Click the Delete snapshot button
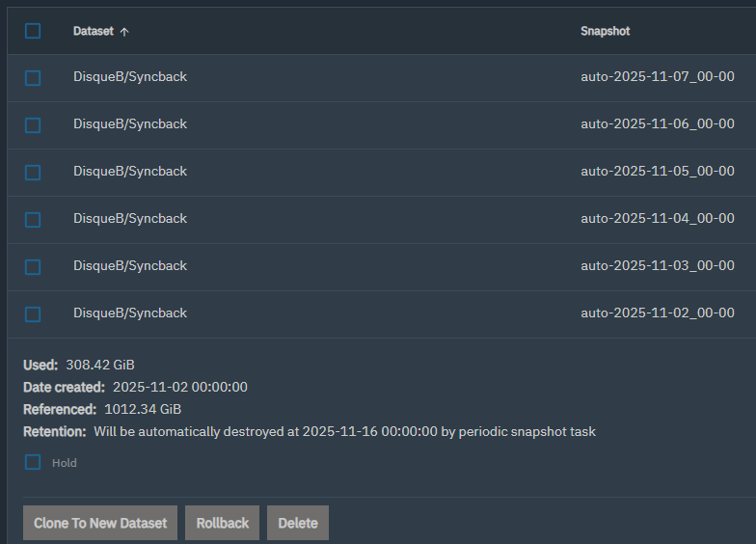Screen dimensions: 756x544 coord(298,523)
